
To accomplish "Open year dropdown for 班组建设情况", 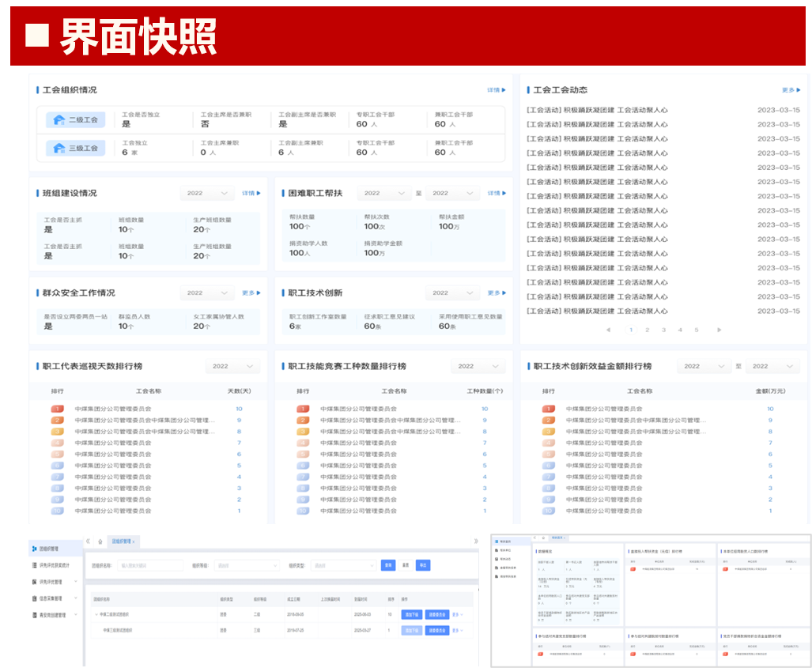I will pos(207,193).
